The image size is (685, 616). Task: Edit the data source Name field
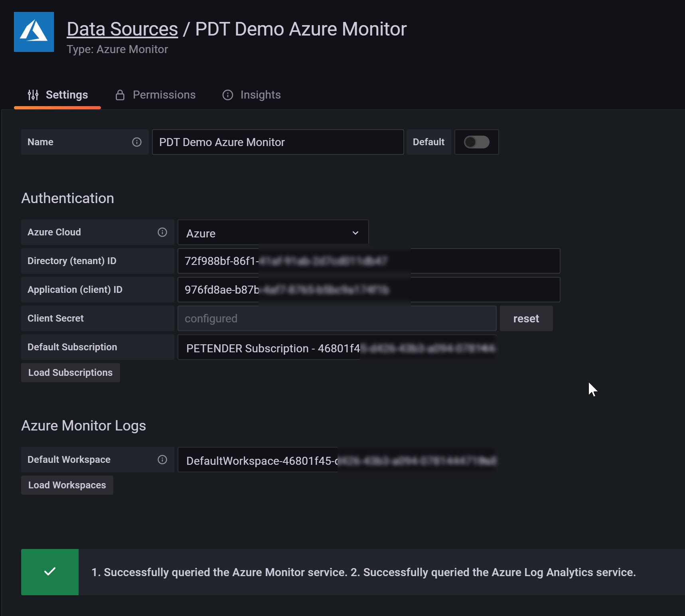(278, 142)
